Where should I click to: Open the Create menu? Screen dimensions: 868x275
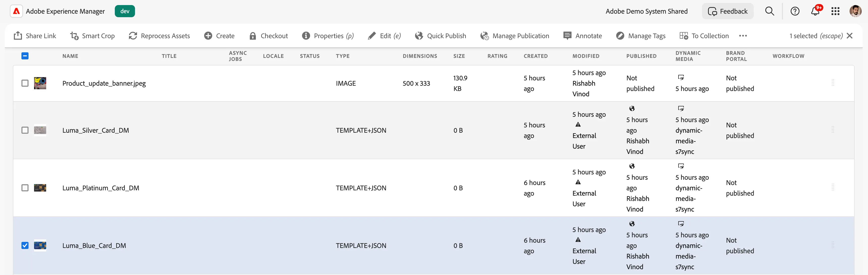pos(219,36)
